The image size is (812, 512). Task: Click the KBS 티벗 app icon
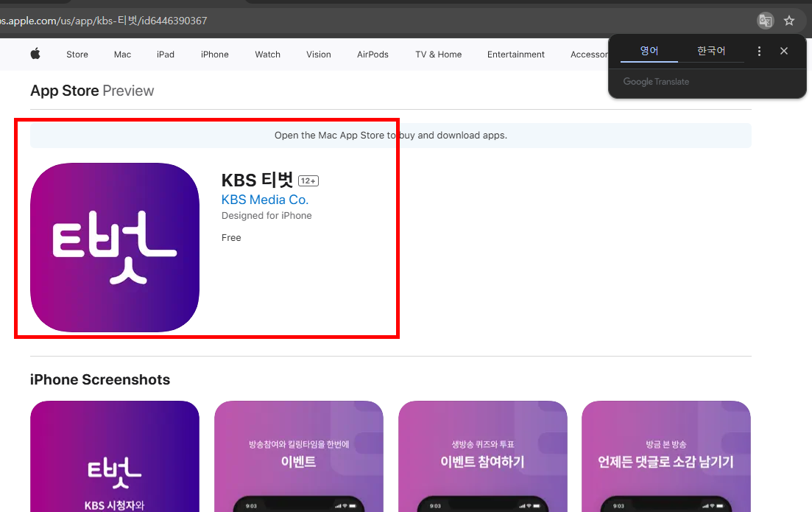(114, 246)
